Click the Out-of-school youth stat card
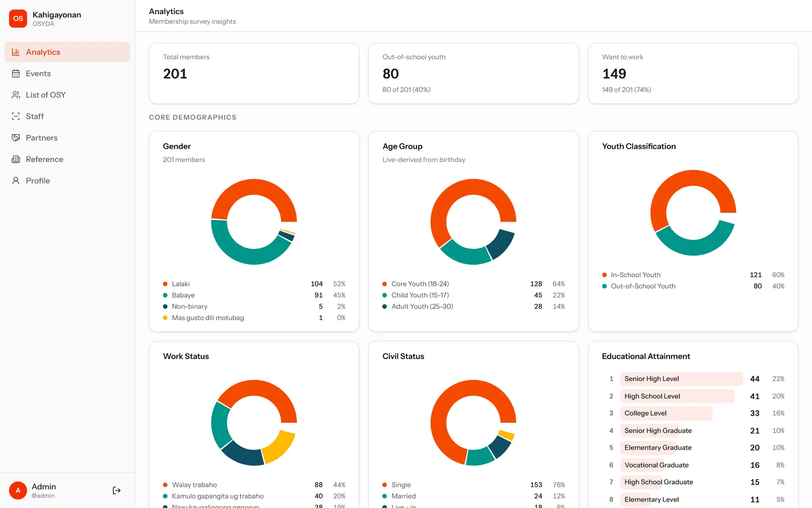 click(473, 74)
